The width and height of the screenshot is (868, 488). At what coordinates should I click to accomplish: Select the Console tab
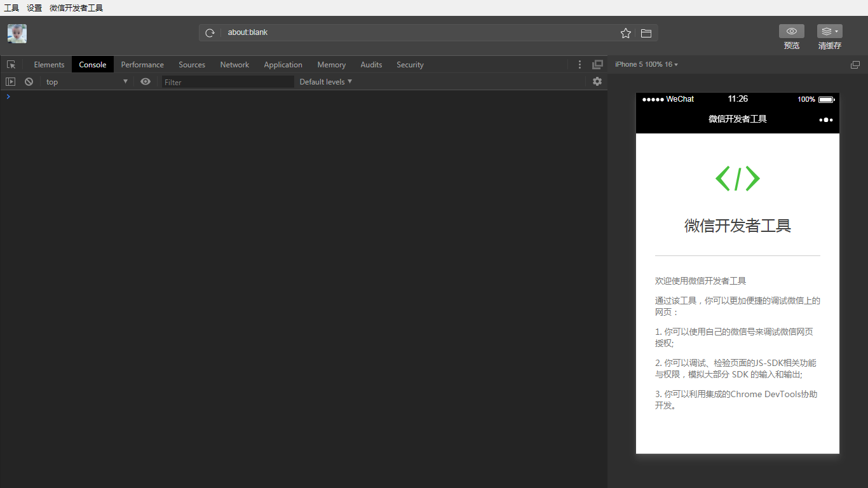tap(93, 65)
